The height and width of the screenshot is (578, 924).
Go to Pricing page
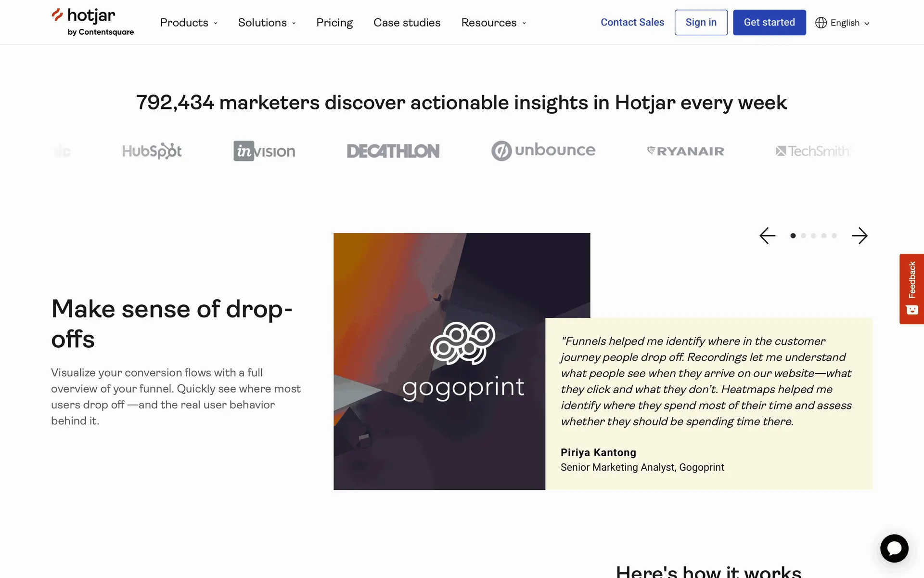point(334,23)
